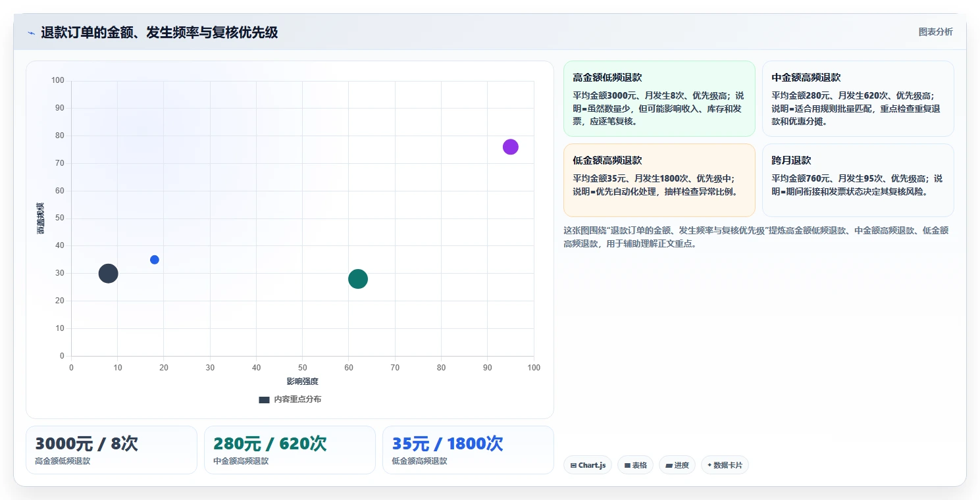Select the purple bubble on the chart
The width and height of the screenshot is (980, 500).
pos(510,147)
